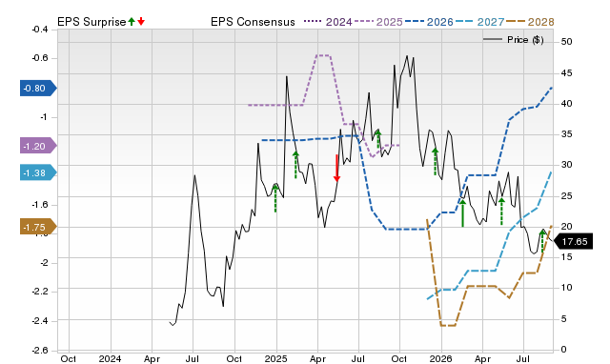Click the red down arrow in EPS Surprise legend
Viewport: 610px width, 364px height.
click(141, 22)
